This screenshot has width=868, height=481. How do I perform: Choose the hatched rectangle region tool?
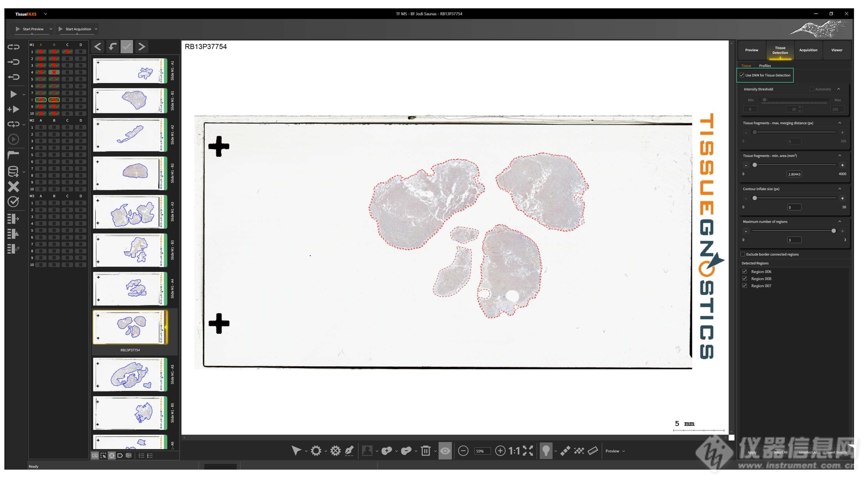click(367, 451)
